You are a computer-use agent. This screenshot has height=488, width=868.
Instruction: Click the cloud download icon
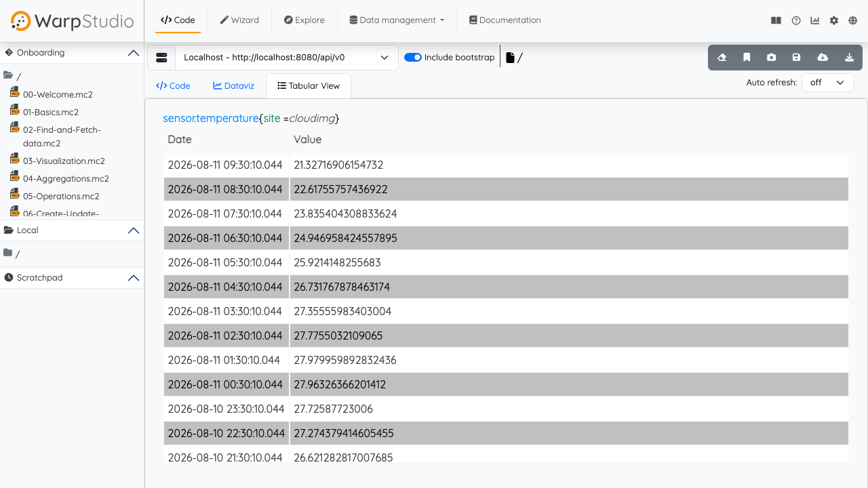pyautogui.click(x=823, y=58)
